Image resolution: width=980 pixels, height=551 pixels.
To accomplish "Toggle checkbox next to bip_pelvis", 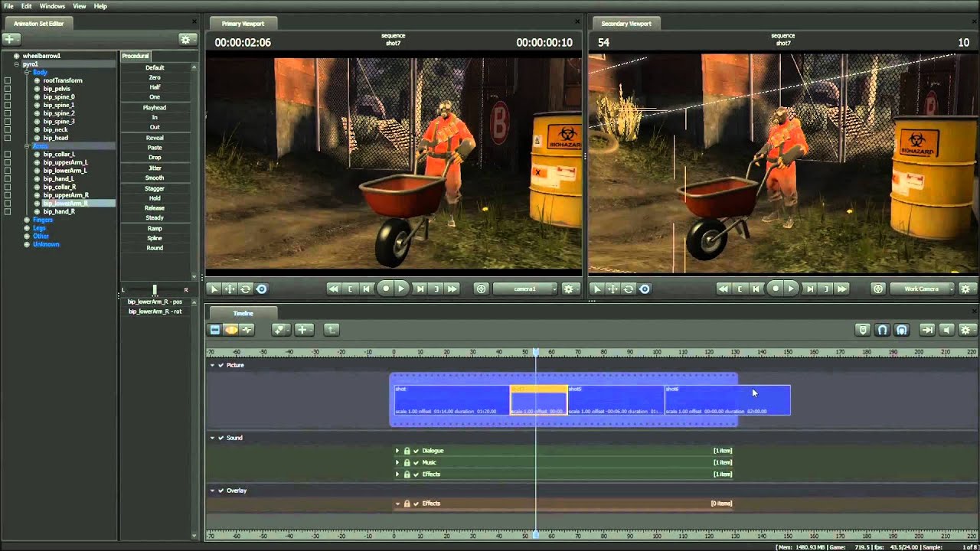I will [x=8, y=89].
